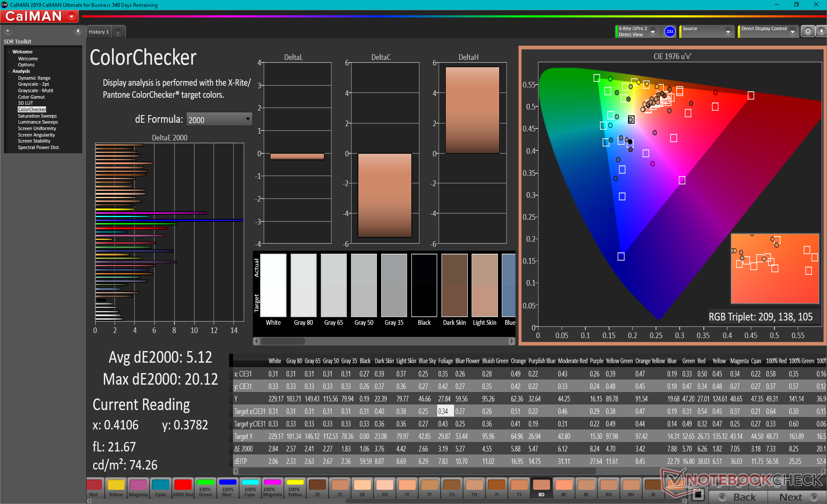Collapse the SDR Toolkit sidebar arrow
The height and width of the screenshot is (504, 827).
78,31
